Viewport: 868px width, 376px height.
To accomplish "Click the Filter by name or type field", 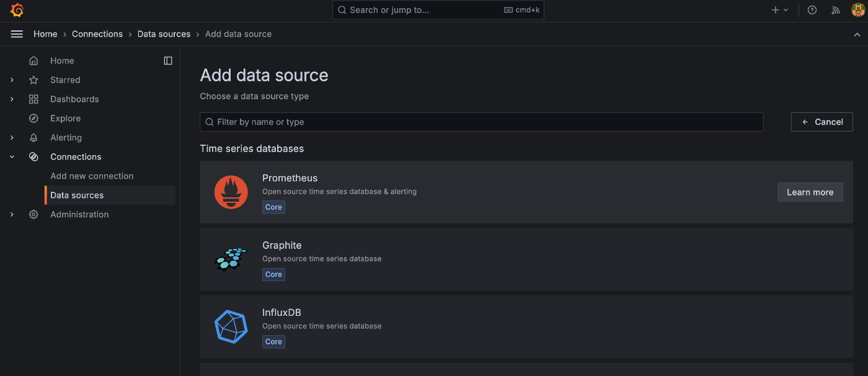I will [x=481, y=122].
